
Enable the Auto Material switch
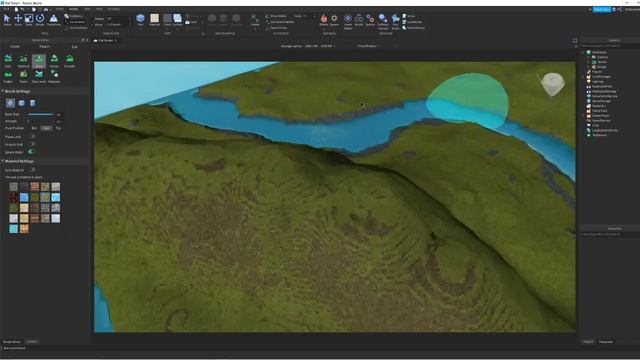click(x=32, y=170)
